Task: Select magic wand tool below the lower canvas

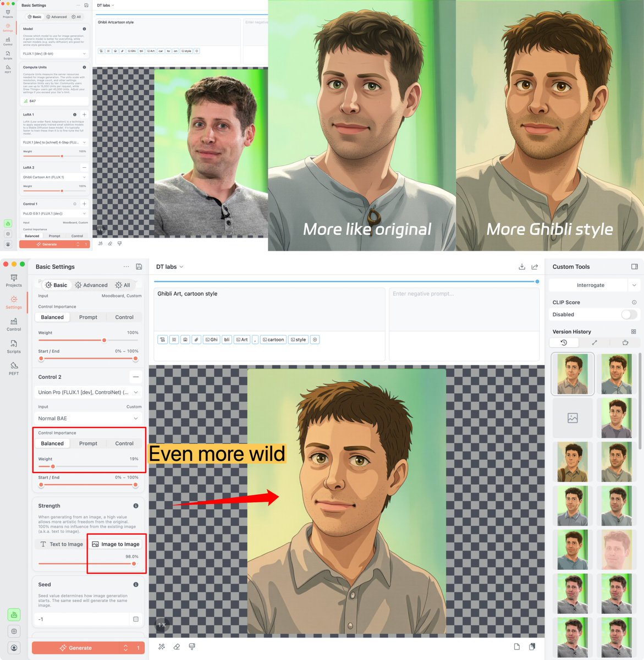Action: coord(162,647)
